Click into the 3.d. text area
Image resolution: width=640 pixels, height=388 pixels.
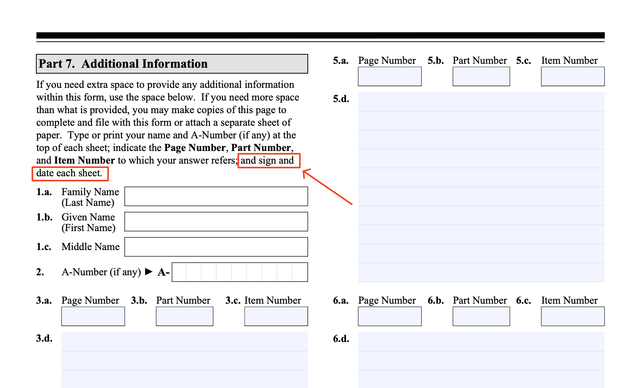(x=184, y=360)
